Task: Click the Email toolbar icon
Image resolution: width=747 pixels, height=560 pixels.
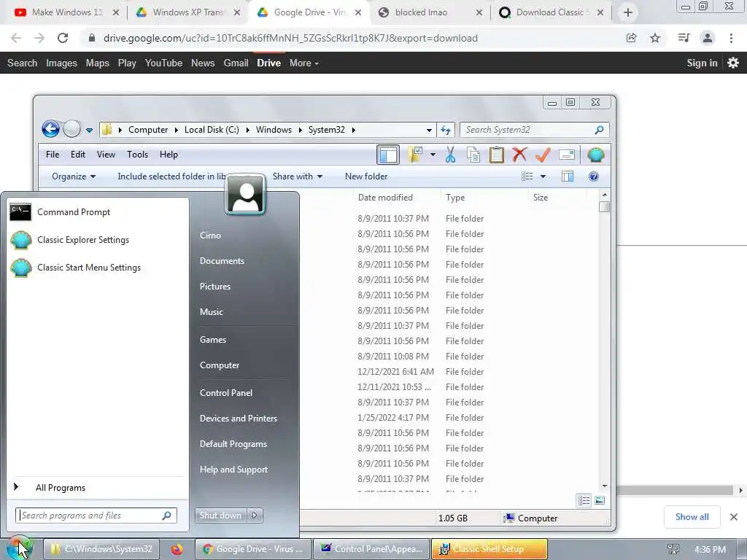Action: point(566,155)
